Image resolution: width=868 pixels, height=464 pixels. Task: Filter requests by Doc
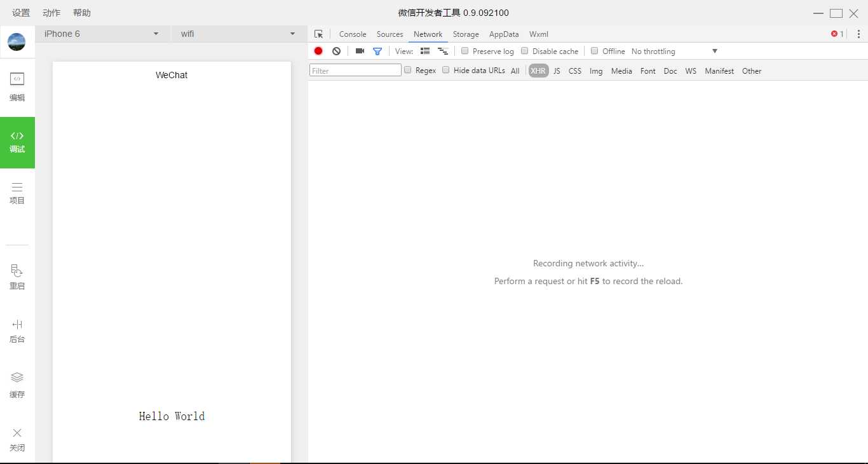pyautogui.click(x=670, y=71)
